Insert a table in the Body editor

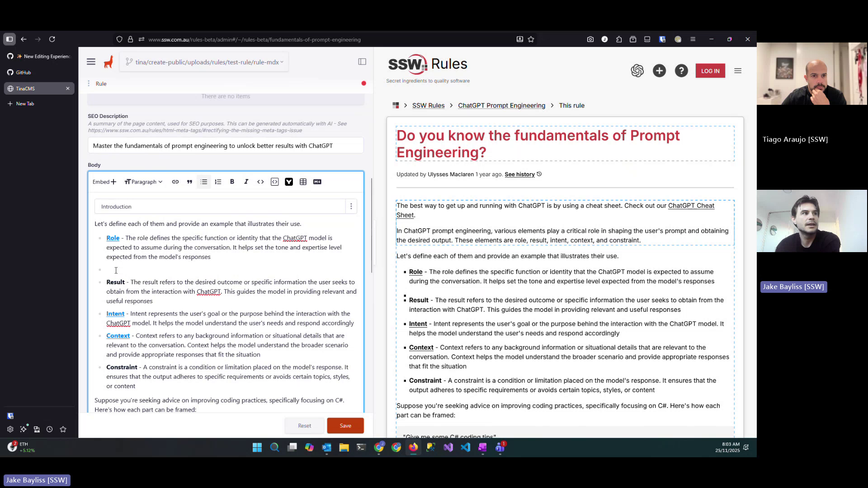click(x=303, y=182)
